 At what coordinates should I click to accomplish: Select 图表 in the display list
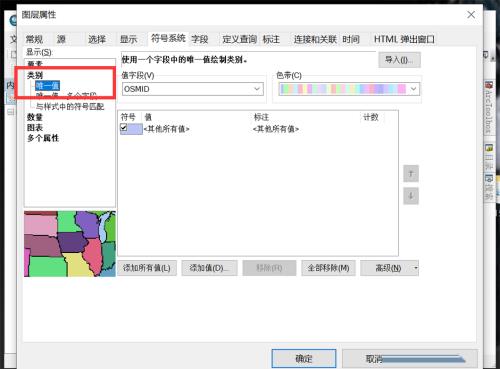coord(35,128)
